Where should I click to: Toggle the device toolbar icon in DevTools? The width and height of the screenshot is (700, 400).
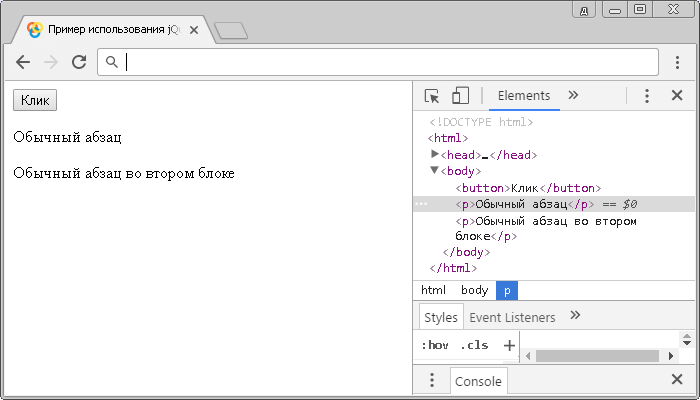[x=460, y=95]
